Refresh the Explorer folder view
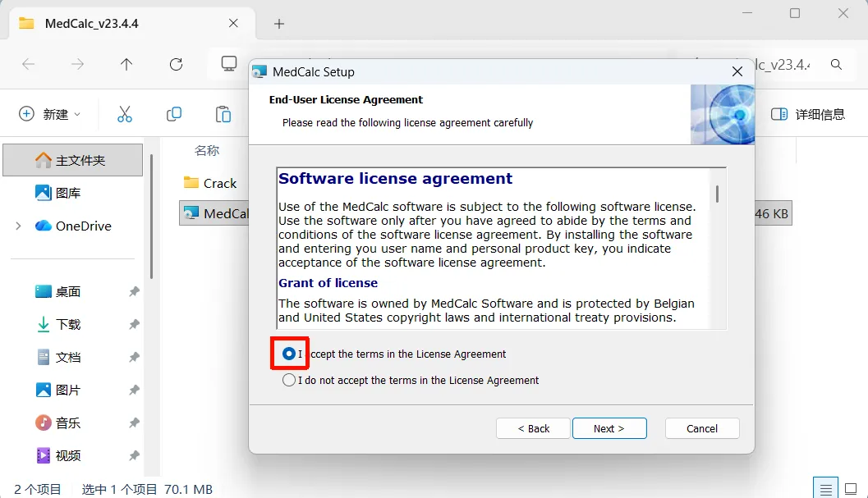The height and width of the screenshot is (498, 868). [x=176, y=64]
